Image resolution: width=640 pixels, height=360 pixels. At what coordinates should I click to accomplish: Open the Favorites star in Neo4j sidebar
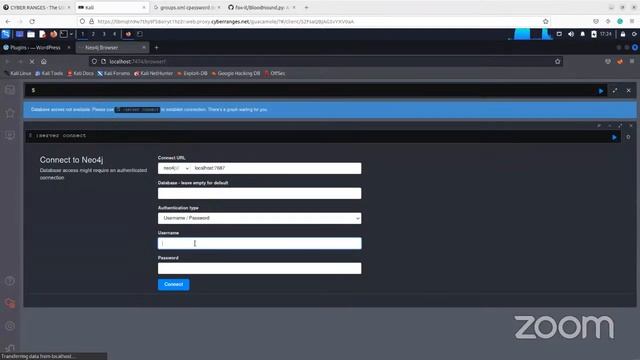(x=10, y=112)
